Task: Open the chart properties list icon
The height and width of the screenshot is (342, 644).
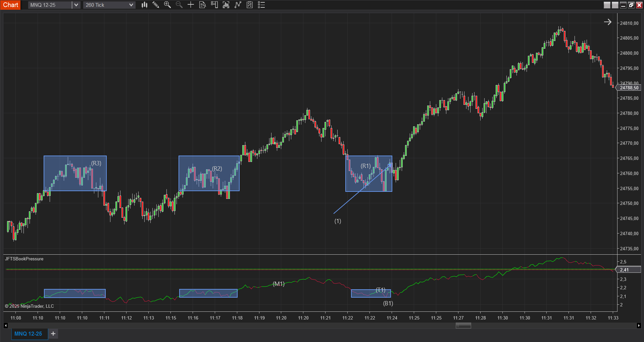Action: coord(261,5)
